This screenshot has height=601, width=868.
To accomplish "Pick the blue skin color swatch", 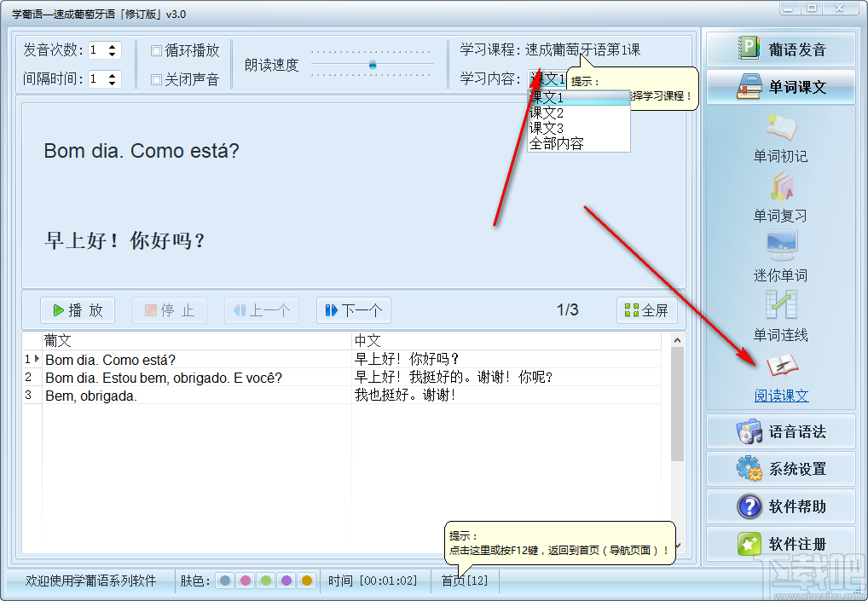I will click(225, 581).
